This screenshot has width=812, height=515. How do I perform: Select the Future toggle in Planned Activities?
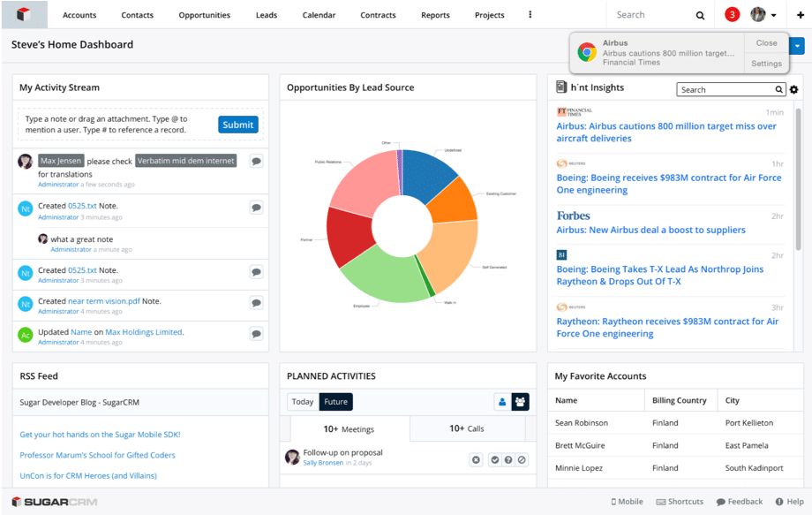[335, 402]
